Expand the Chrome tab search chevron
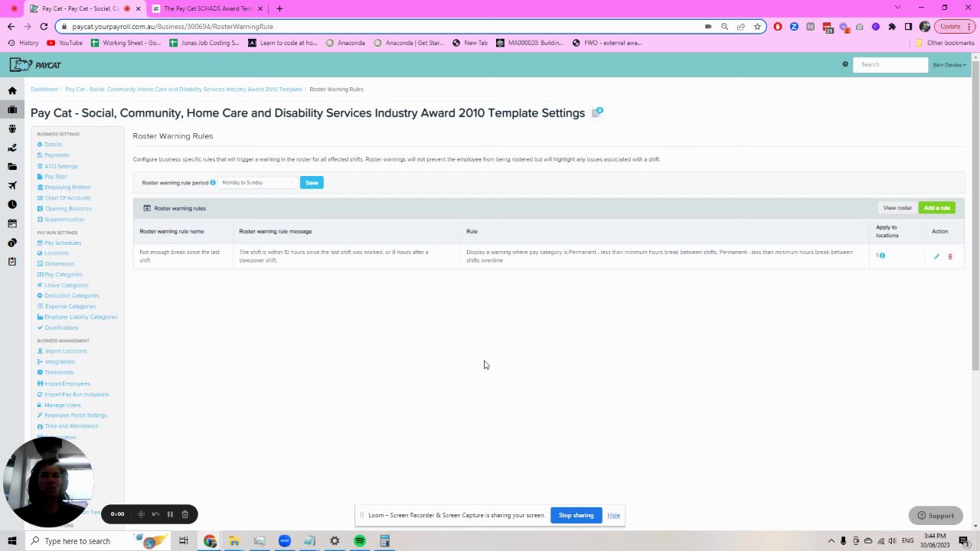The height and width of the screenshot is (551, 980). [x=897, y=8]
